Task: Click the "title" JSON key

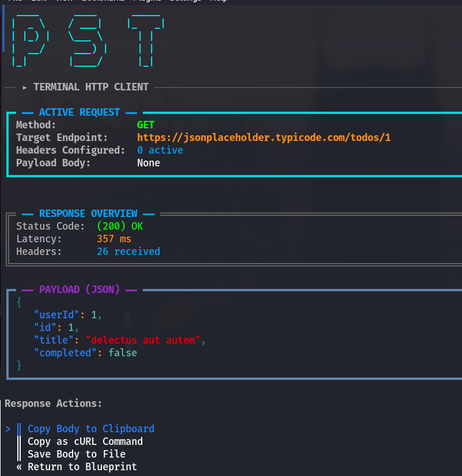Action: pos(54,340)
